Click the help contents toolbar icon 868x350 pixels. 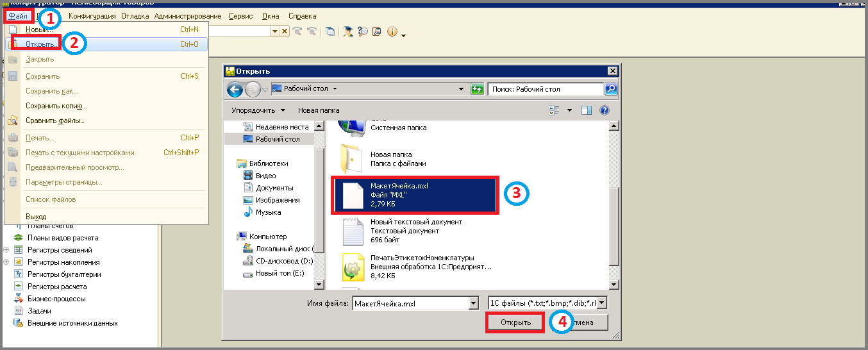(x=376, y=31)
